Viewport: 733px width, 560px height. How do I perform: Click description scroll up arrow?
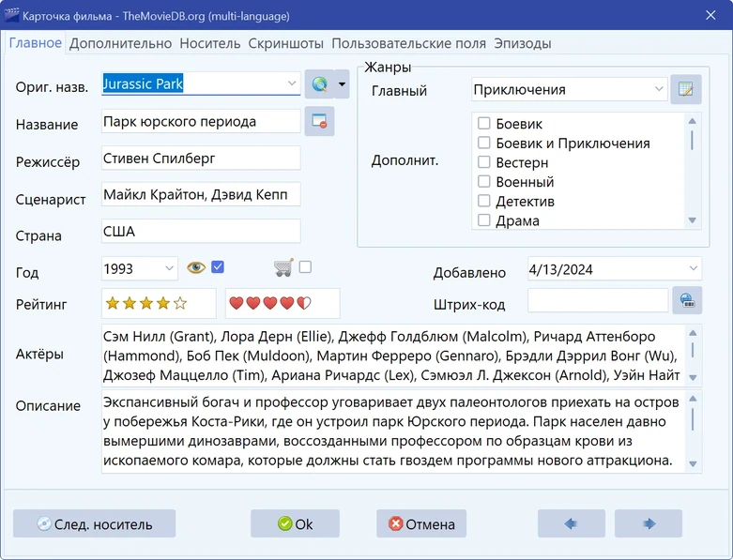point(693,399)
